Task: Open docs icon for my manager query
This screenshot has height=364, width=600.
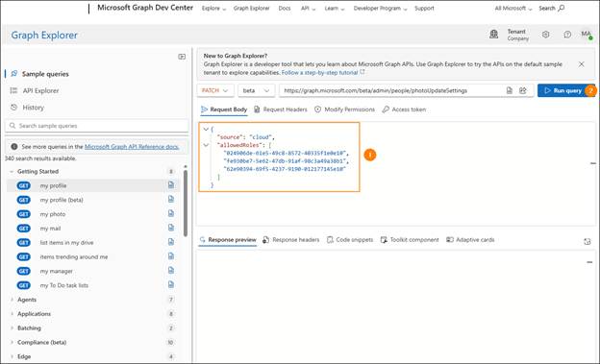Action: pos(171,270)
